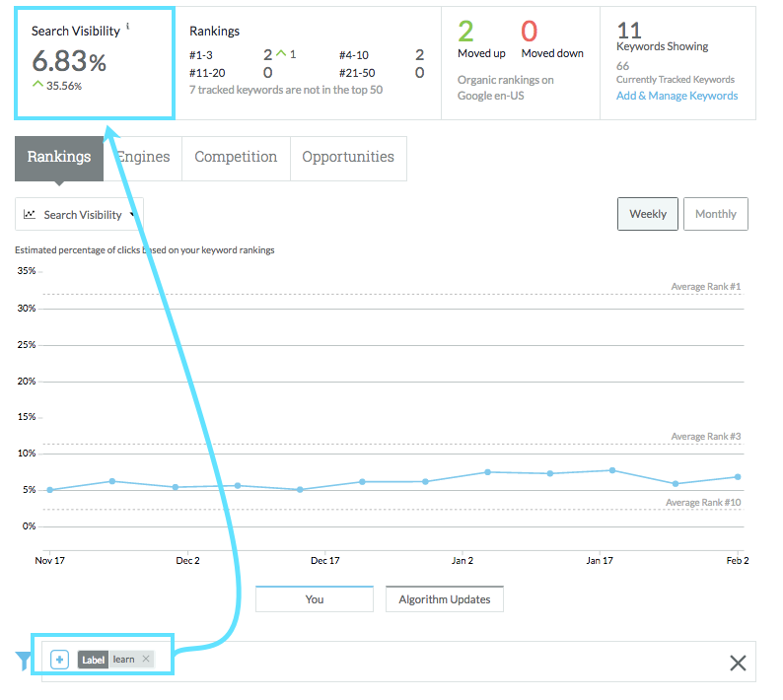Click green arrow next to #1-3 rankings
The image size is (783, 700).
[x=280, y=54]
